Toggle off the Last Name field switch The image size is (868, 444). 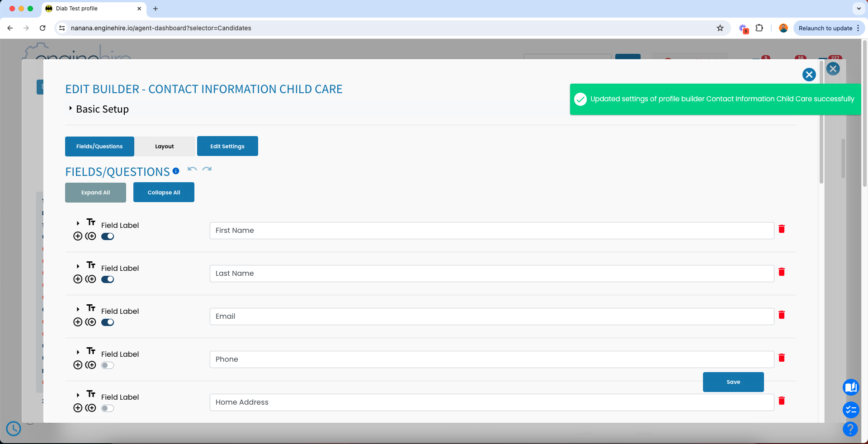tap(108, 279)
